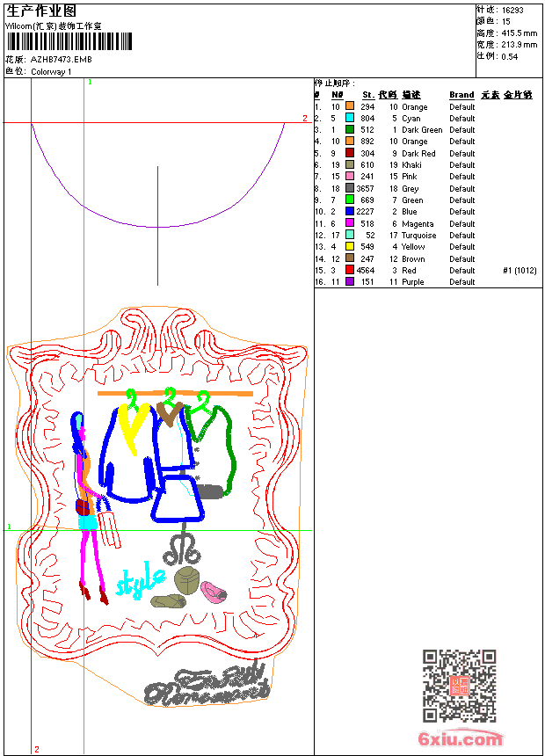This screenshot has width=545, height=756.
Task: Click the orange swatch with 892 stitches
Action: point(350,141)
